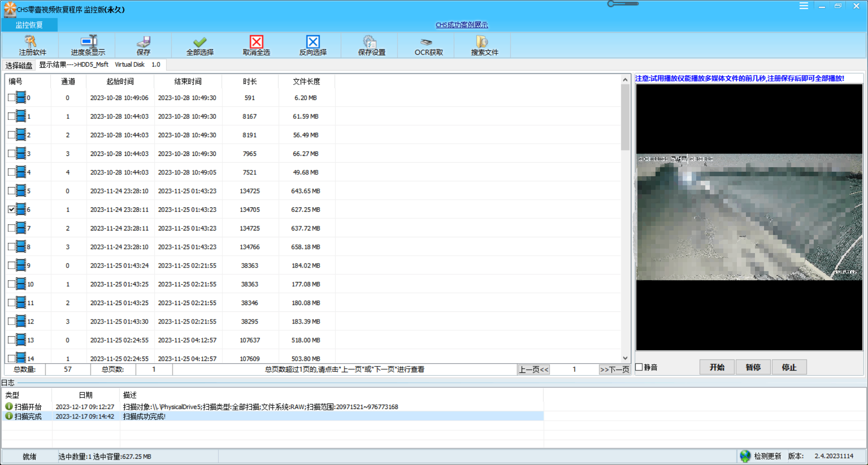Screen dimensions: 868x465
Task: Click the 结束时间 column header
Action: click(x=188, y=81)
